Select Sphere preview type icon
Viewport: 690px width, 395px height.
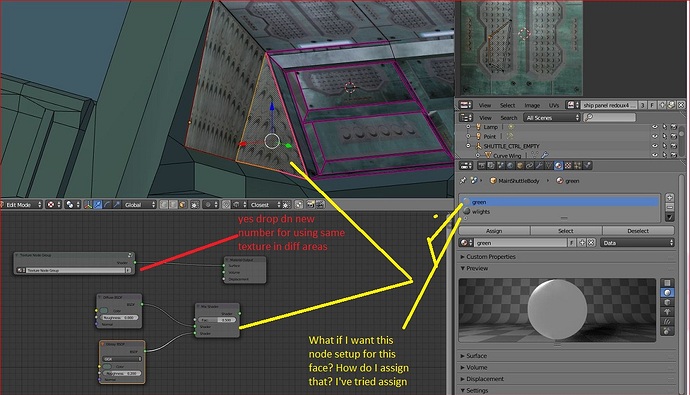667,292
